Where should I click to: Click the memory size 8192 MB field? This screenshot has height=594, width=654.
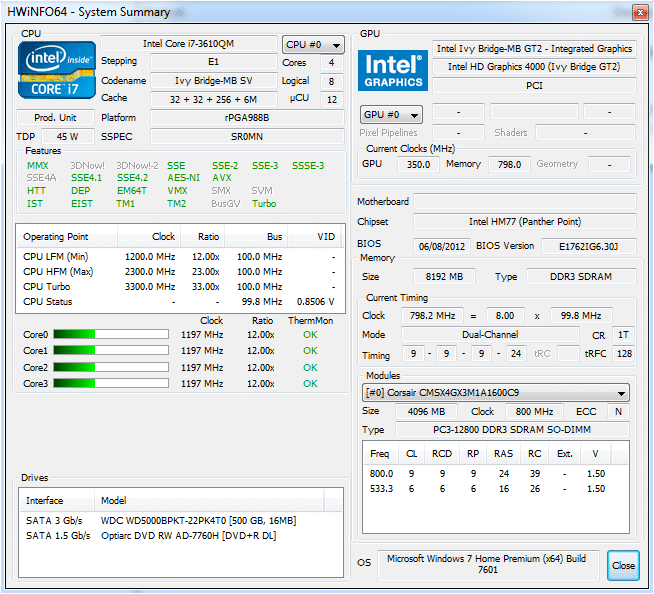tap(444, 277)
